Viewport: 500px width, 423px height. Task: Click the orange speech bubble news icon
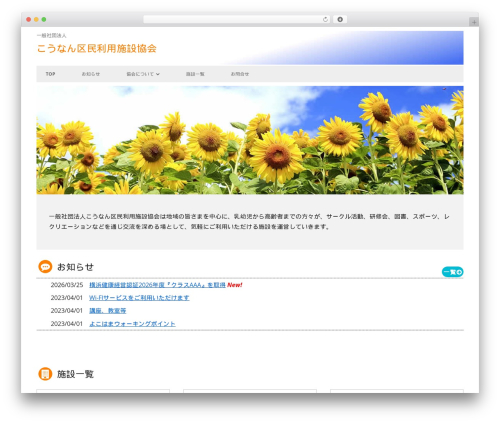pyautogui.click(x=45, y=267)
